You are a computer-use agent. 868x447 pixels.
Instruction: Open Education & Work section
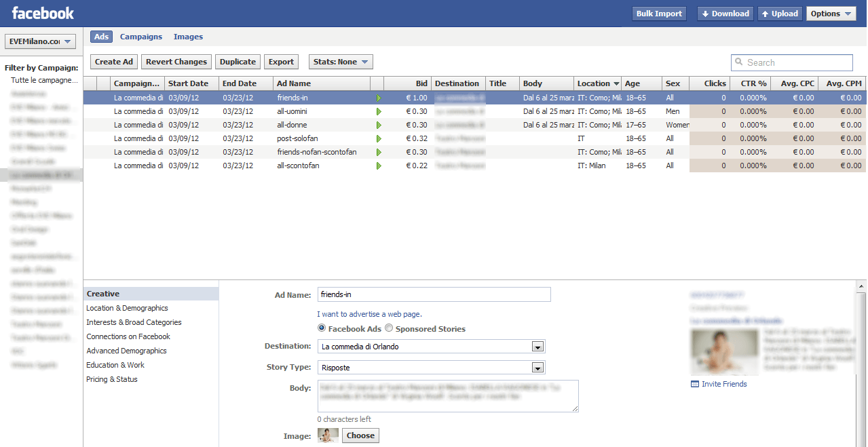[115, 365]
